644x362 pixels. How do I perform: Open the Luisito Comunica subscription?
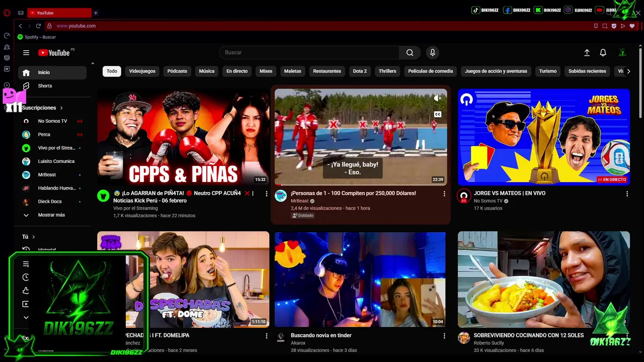[52, 161]
